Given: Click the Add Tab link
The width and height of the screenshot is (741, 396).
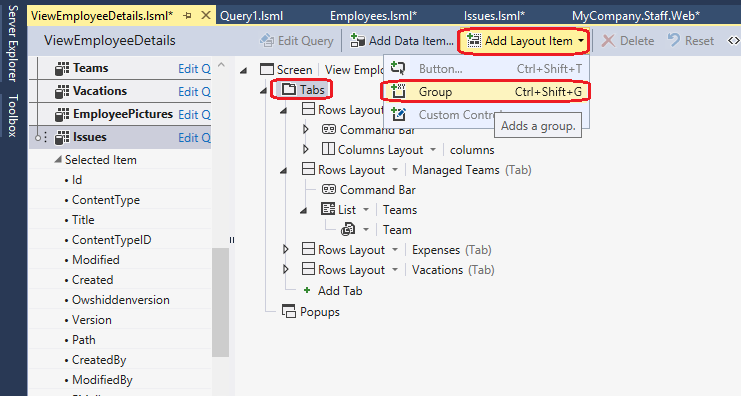Looking at the screenshot, I should (x=340, y=291).
